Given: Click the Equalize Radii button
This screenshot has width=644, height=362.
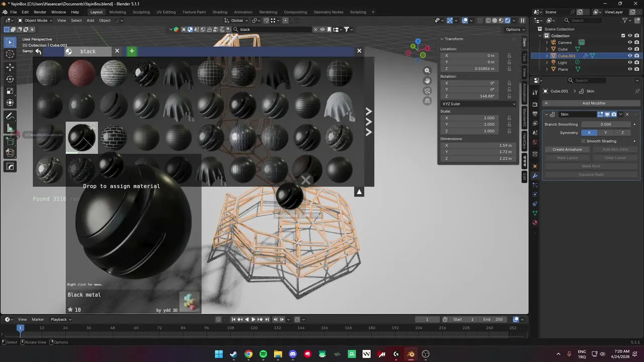Looking at the screenshot, I should point(591,174).
